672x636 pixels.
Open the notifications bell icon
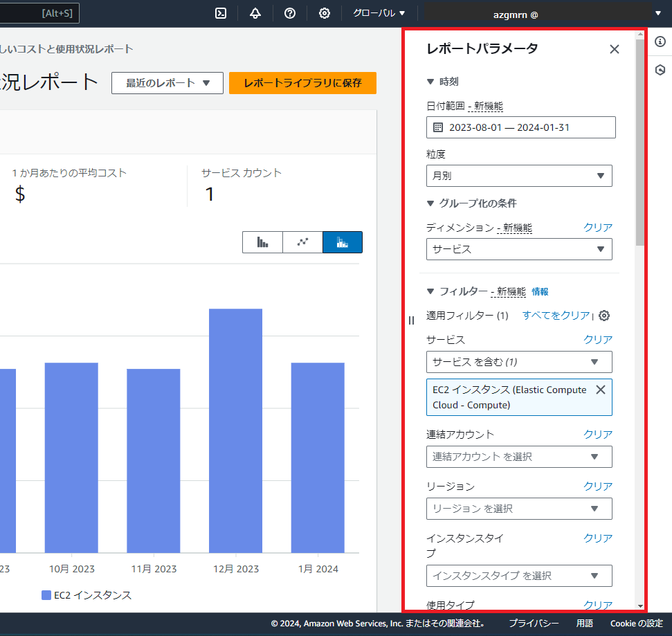(x=255, y=12)
